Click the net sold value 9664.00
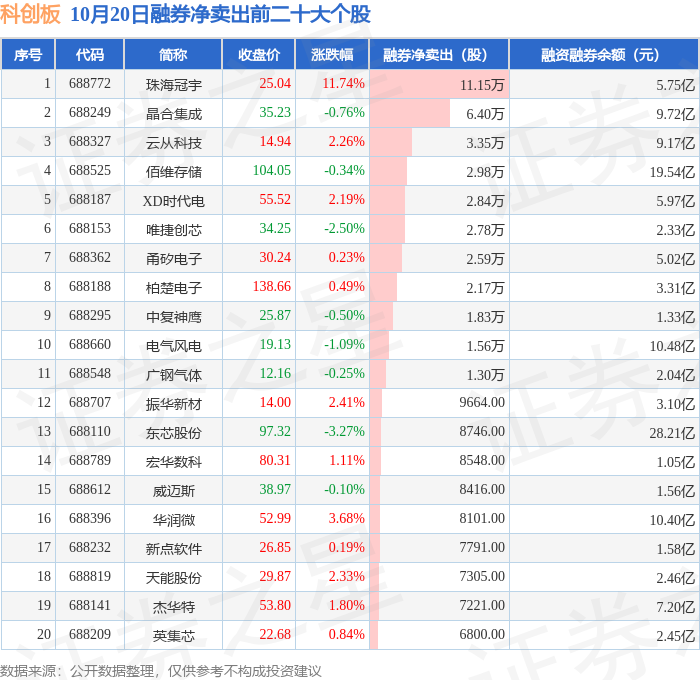This screenshot has width=700, height=680. click(x=482, y=403)
